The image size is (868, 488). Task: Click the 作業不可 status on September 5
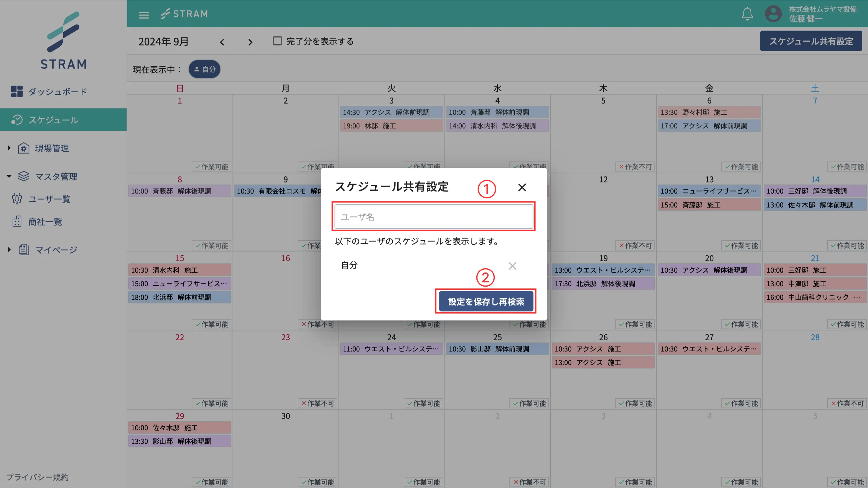(x=635, y=167)
